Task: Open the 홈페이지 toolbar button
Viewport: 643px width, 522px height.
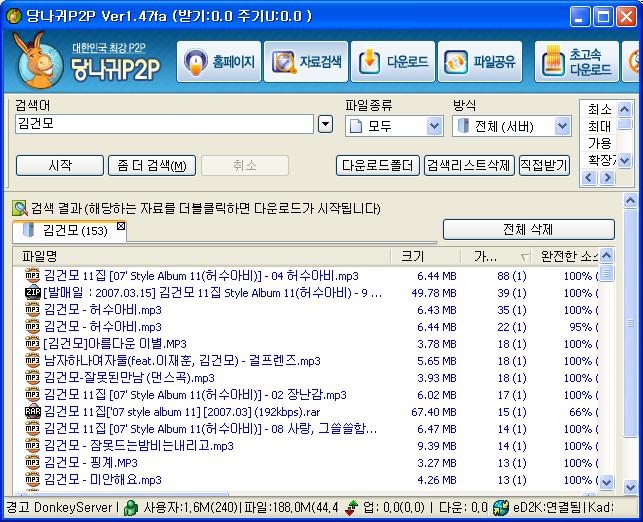Action: click(x=219, y=62)
